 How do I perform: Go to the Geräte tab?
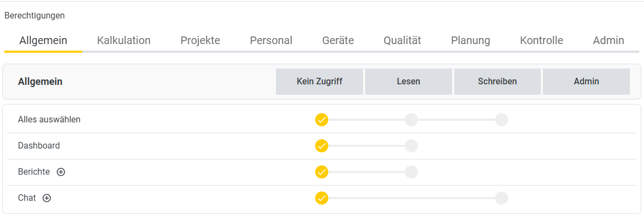click(338, 41)
